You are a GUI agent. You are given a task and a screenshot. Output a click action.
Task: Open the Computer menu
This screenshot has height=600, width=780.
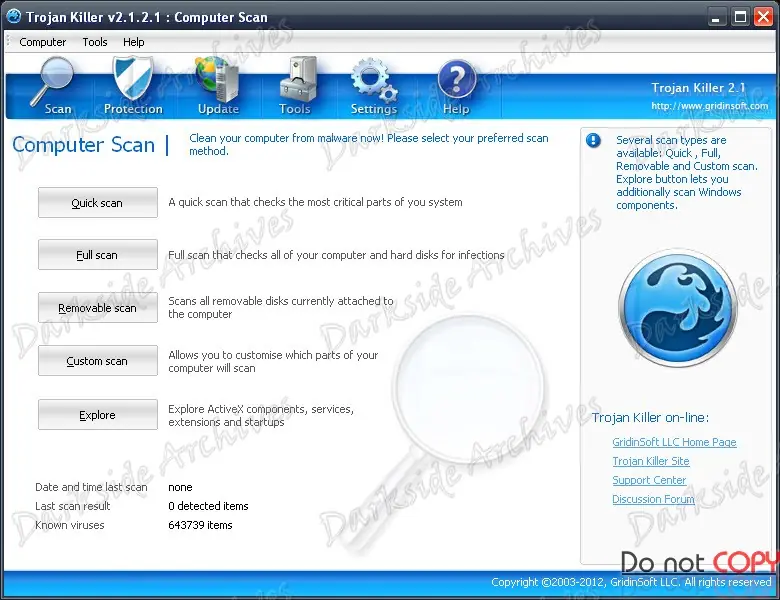click(42, 42)
